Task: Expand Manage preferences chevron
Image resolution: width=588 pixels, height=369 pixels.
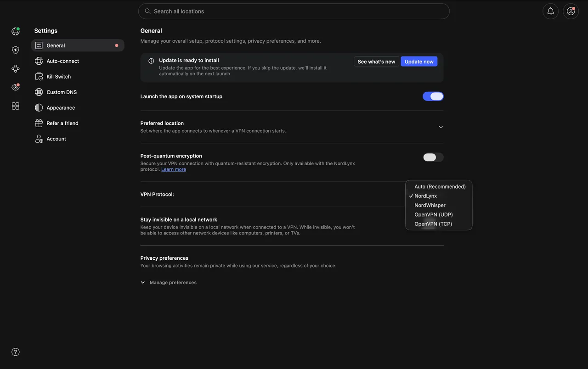Action: [143, 283]
